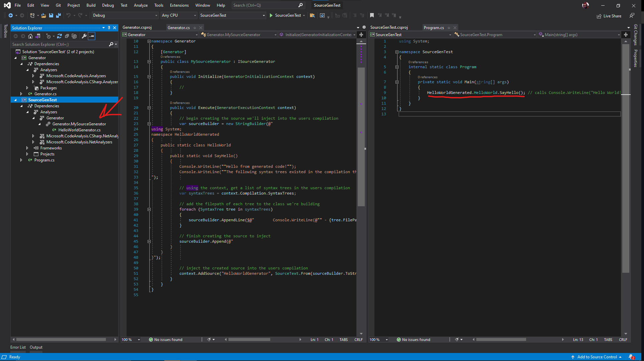The image size is (644, 361).
Task: Expand Microsoft.CodeAnalysis.NetAnalyzers node
Action: pos(33,142)
